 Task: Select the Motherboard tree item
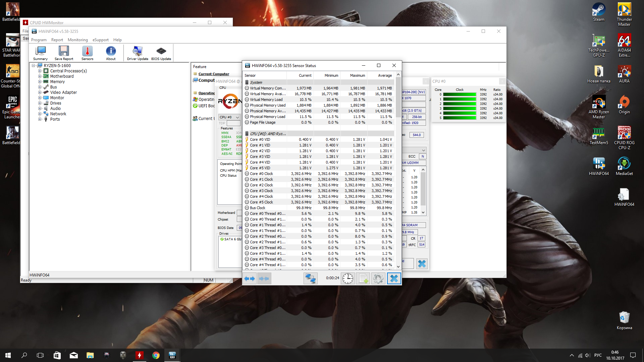click(x=62, y=76)
